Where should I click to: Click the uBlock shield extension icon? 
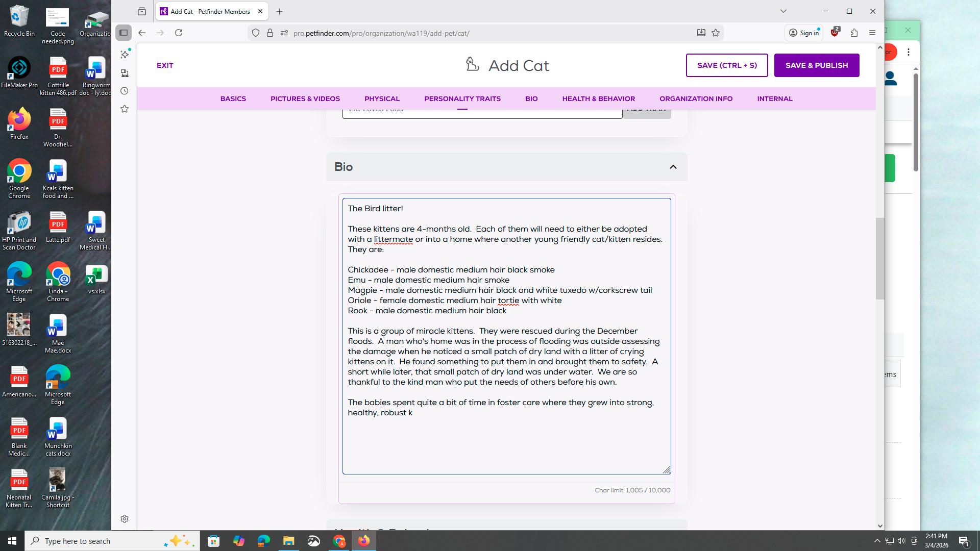(835, 33)
